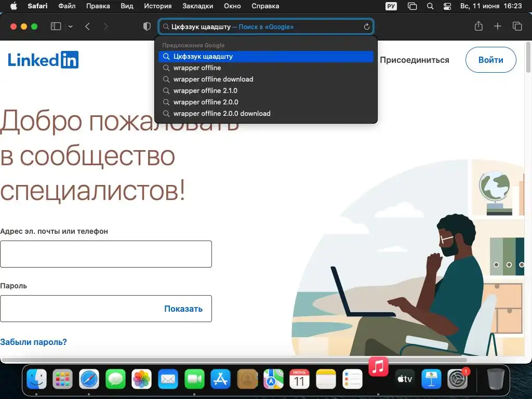Choose 'wrapper offline 2.0.0 download' suggestion
Image resolution: width=532 pixels, height=399 pixels.
pos(265,114)
